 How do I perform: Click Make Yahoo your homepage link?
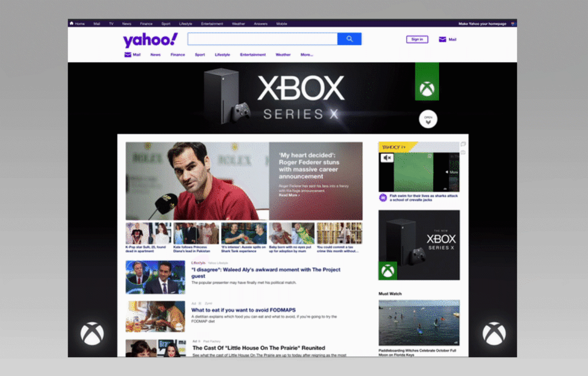pyautogui.click(x=482, y=24)
